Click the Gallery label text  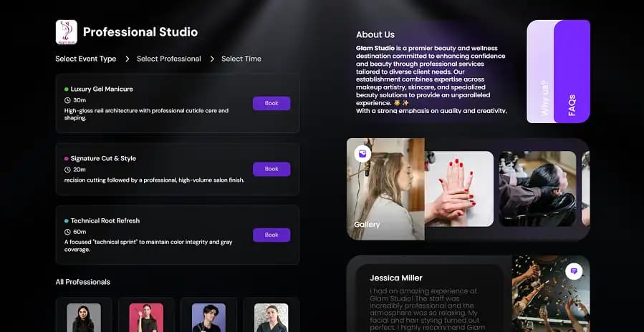coord(367,225)
